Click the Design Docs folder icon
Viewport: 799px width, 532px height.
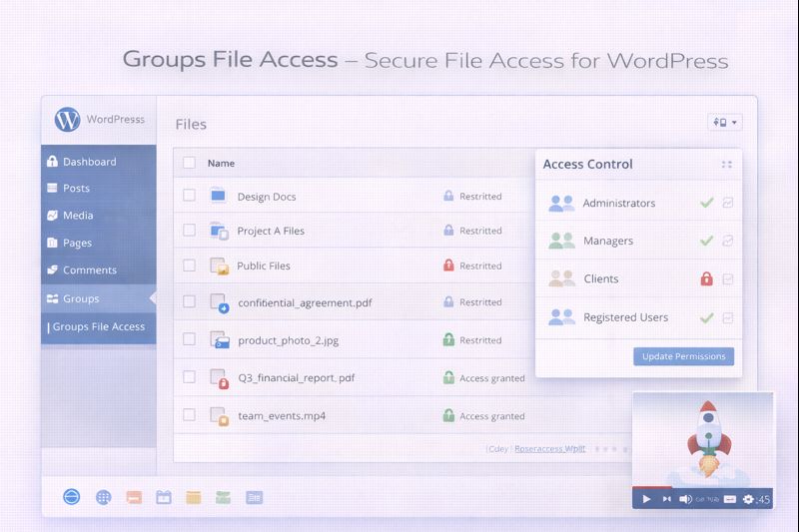click(218, 196)
